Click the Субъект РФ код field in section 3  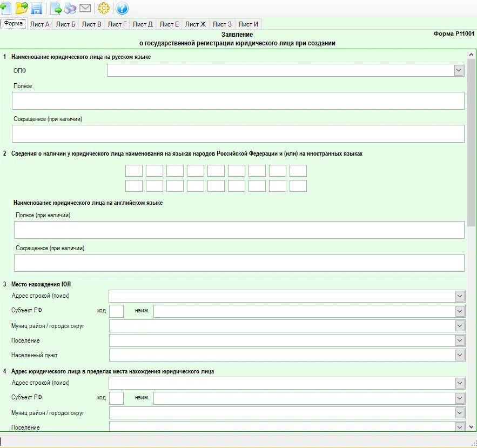116,311
